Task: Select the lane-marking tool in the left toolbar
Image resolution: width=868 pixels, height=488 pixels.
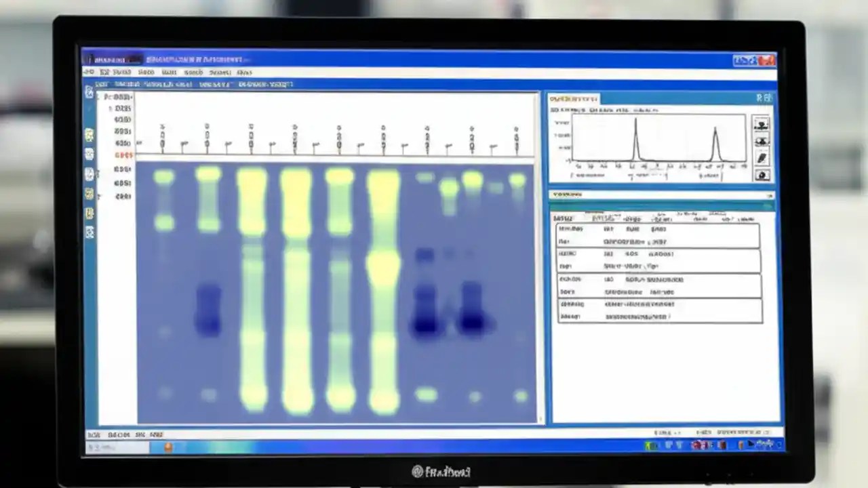Action: pos(90,134)
